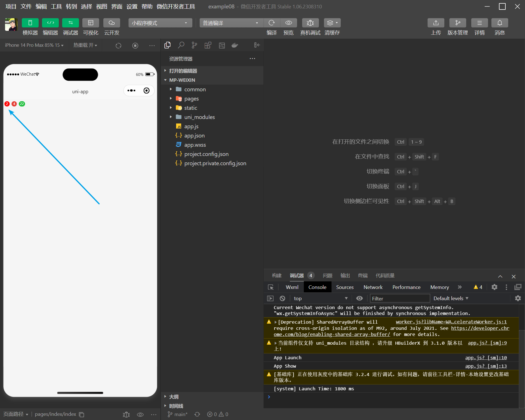
Task: Collapse the MP-WEIXIN project root
Action: [212, 80]
